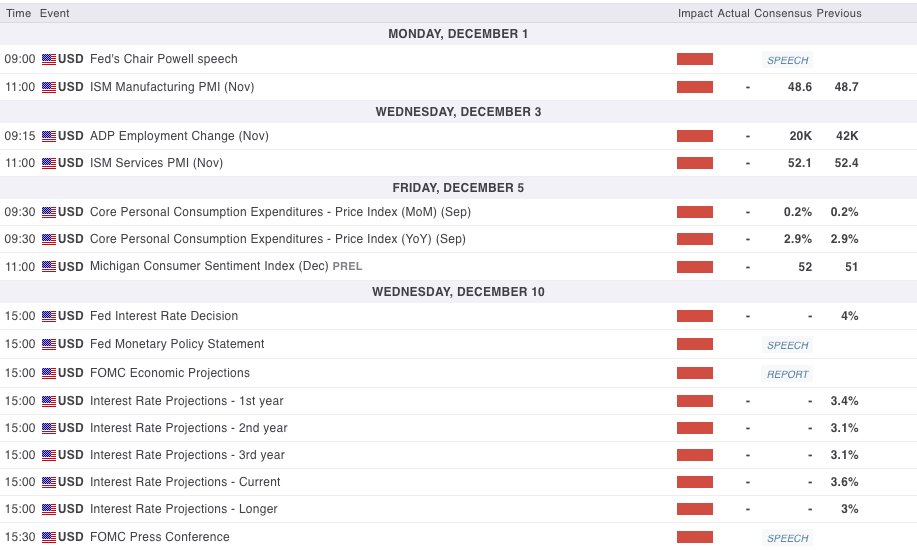Click the red impact bar for FOMC Press Conference
The width and height of the screenshot is (917, 550).
(x=695, y=537)
